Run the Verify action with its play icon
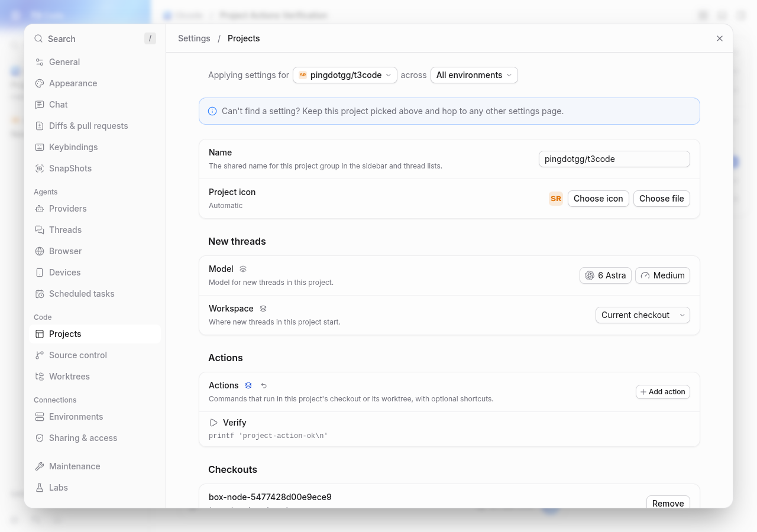Image resolution: width=757 pixels, height=532 pixels. [x=213, y=423]
